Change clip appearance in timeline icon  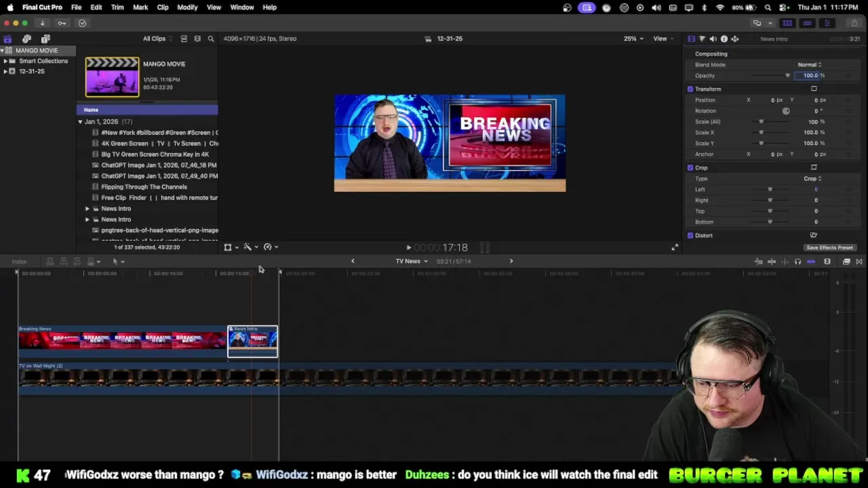pos(827,262)
